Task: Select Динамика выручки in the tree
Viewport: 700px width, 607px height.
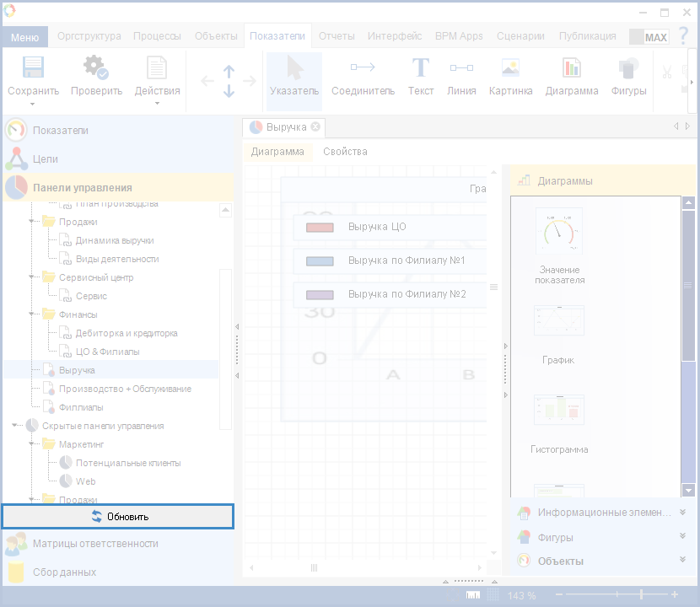Action: 115,240
